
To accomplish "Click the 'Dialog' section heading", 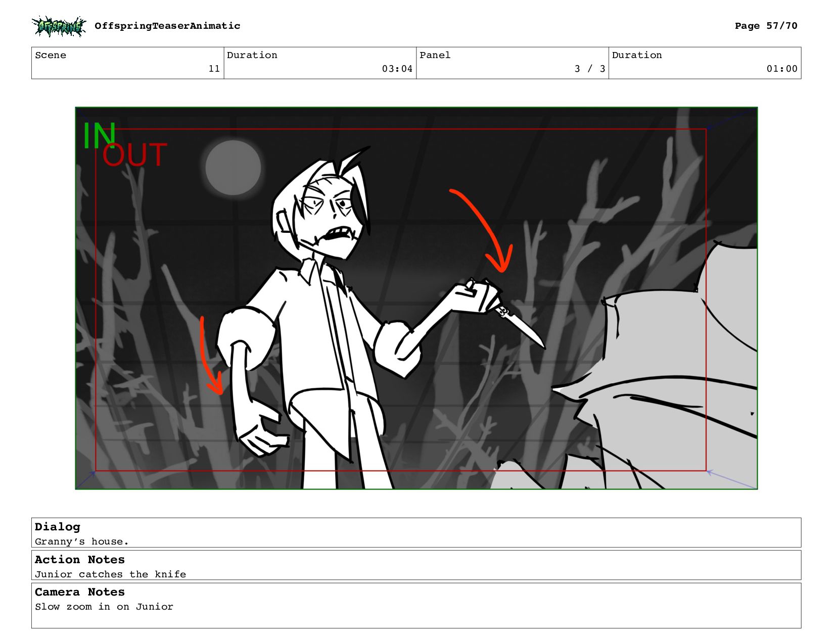I will (58, 527).
